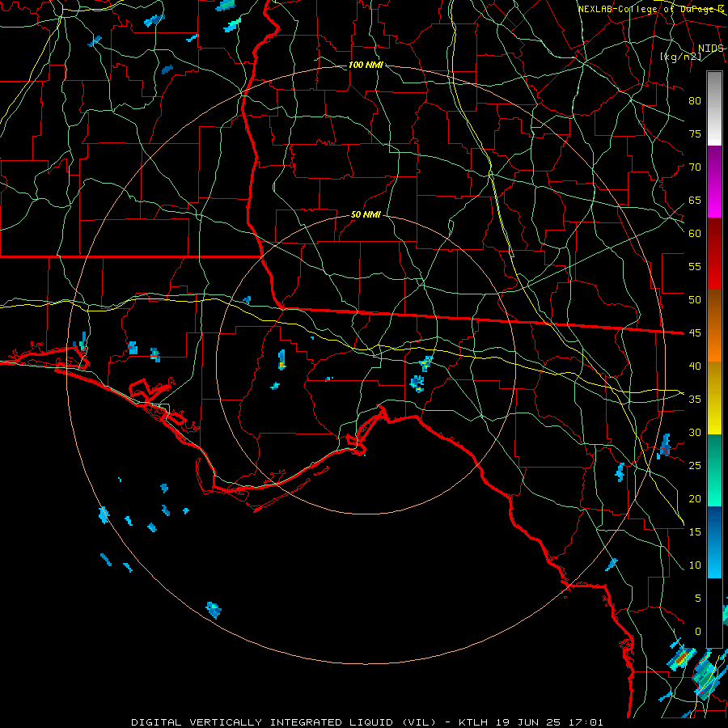
Task: Click the 75 value on the scale
Action: (695, 133)
